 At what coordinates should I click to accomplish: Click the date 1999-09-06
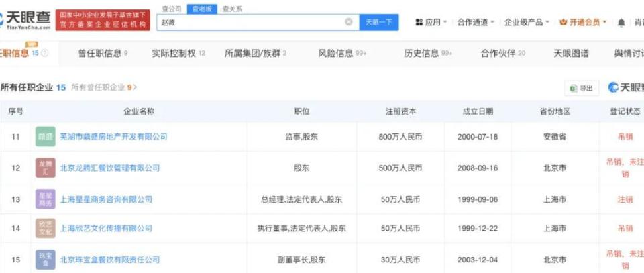[478, 199]
